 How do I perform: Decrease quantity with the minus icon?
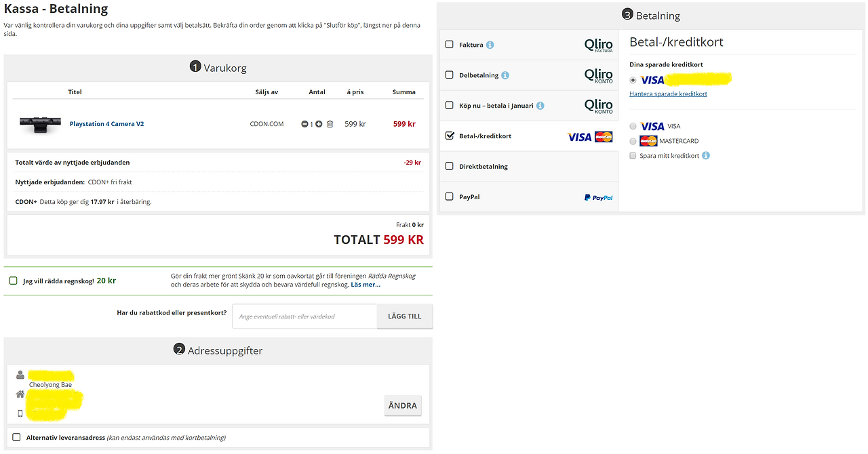pos(304,124)
